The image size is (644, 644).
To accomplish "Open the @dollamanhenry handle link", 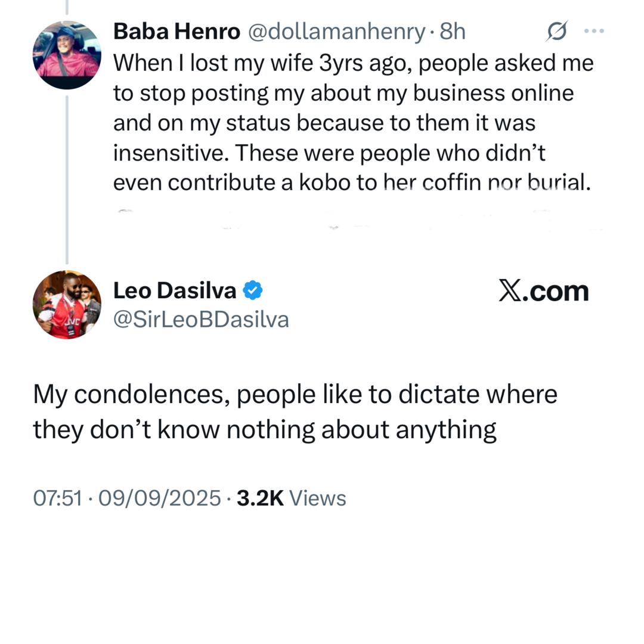I will [335, 32].
